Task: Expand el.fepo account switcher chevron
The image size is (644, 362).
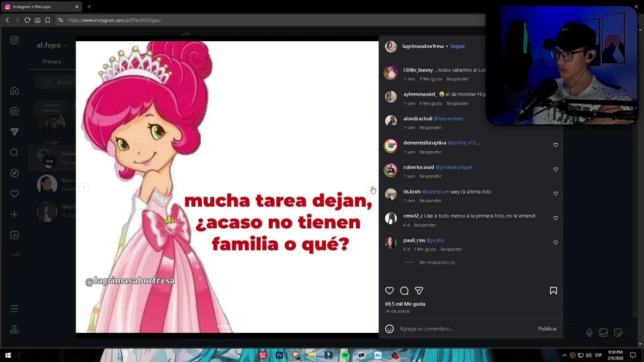Action: (65, 45)
